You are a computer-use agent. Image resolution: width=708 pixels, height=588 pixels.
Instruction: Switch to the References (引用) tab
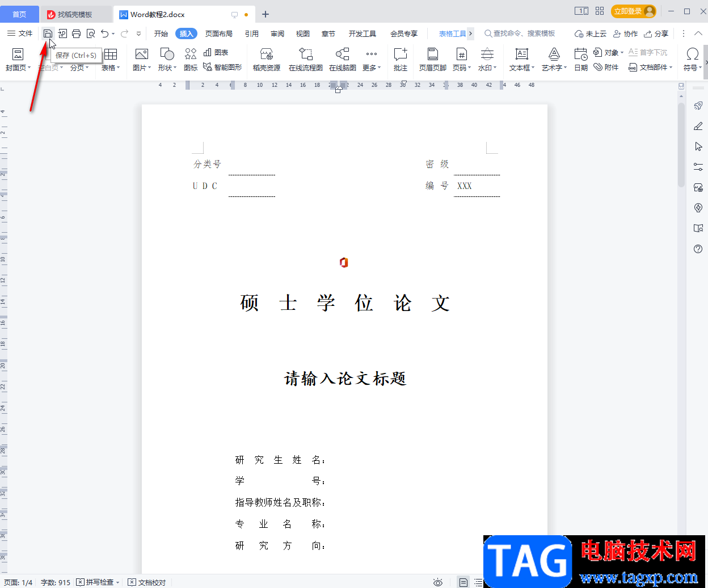252,33
